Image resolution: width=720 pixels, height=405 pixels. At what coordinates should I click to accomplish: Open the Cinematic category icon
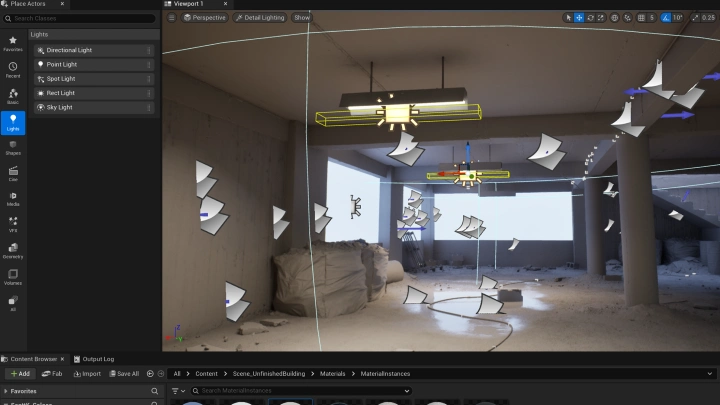pos(13,174)
